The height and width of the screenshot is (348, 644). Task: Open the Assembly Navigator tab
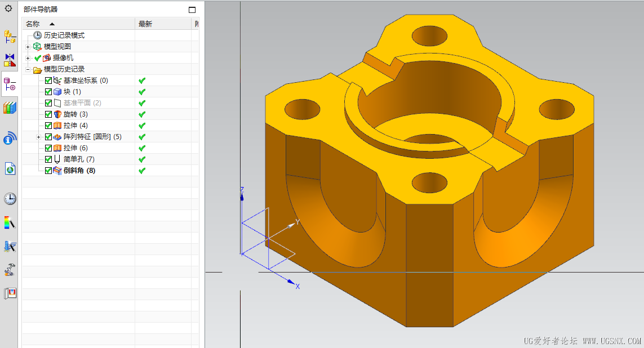pyautogui.click(x=10, y=37)
